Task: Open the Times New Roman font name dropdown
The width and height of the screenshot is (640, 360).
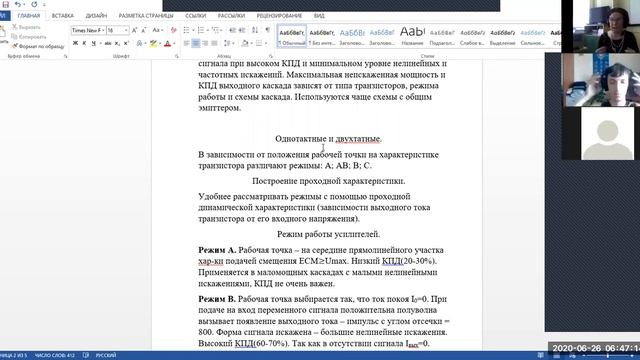Action: pyautogui.click(x=103, y=30)
